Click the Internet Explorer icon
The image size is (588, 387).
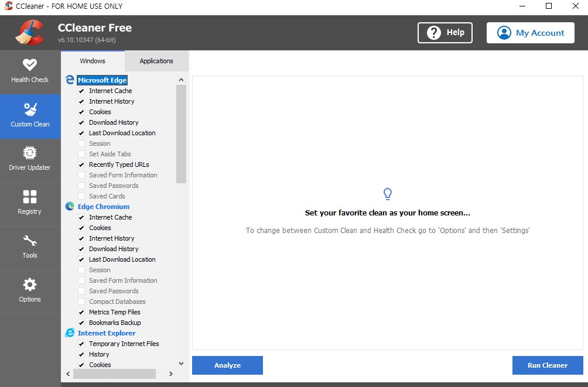click(x=70, y=333)
